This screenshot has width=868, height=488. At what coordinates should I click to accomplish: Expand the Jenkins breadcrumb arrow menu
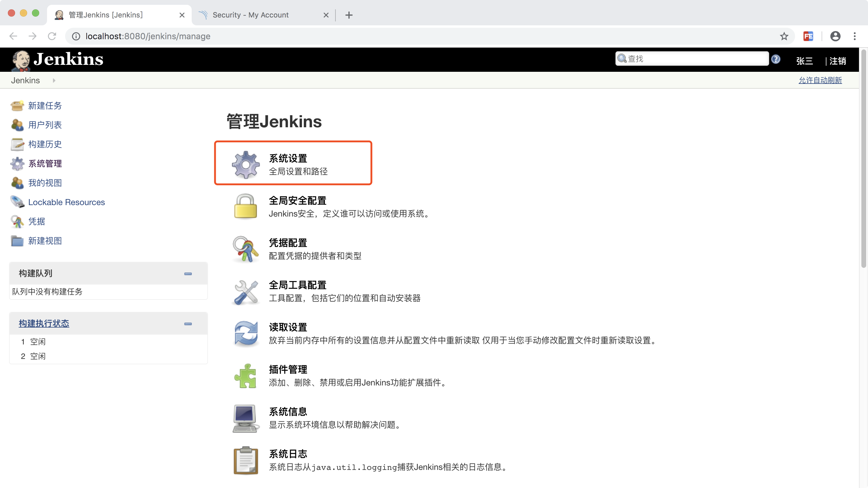(54, 80)
